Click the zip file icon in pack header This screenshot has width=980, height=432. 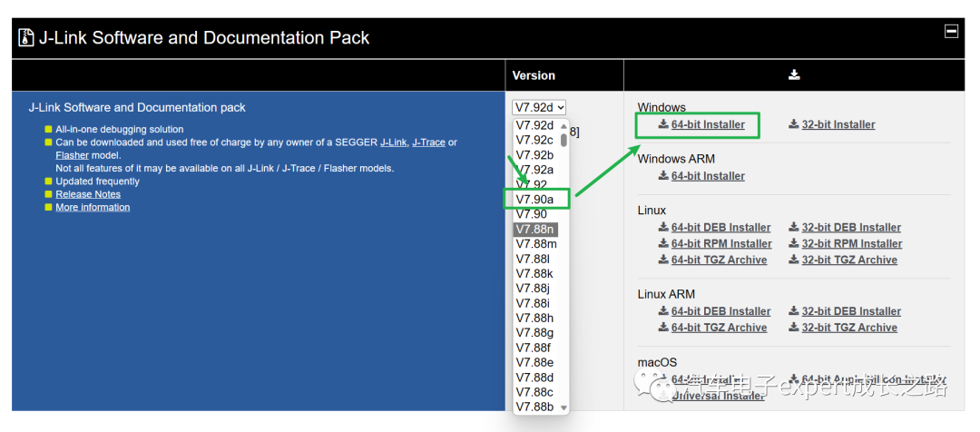tap(25, 37)
